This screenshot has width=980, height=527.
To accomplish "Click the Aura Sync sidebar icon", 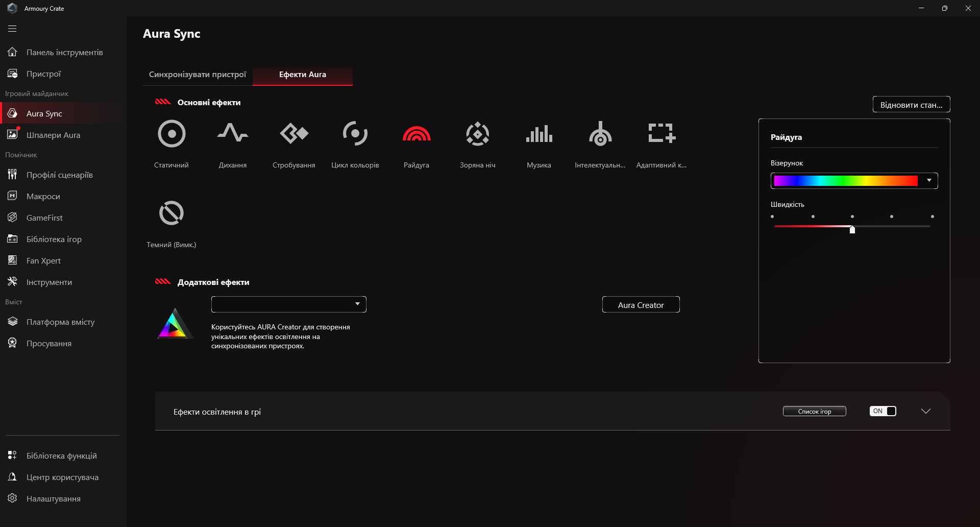I will point(12,113).
